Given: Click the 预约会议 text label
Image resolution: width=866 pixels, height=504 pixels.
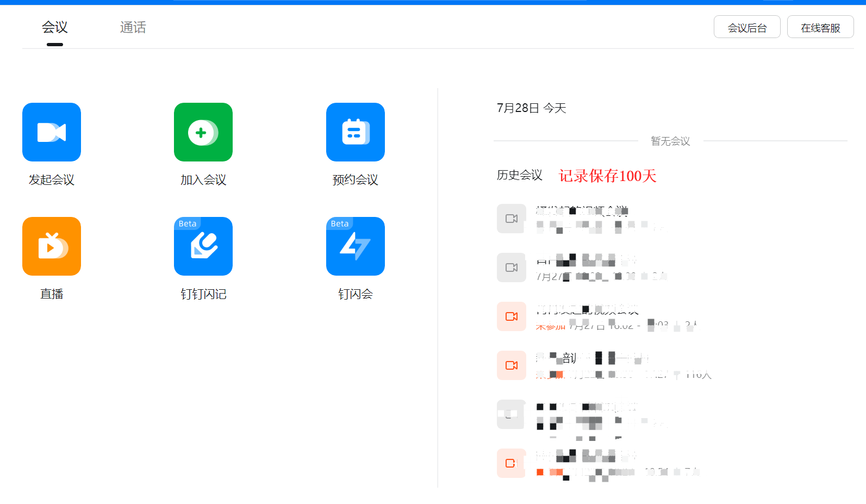Looking at the screenshot, I should coord(356,180).
